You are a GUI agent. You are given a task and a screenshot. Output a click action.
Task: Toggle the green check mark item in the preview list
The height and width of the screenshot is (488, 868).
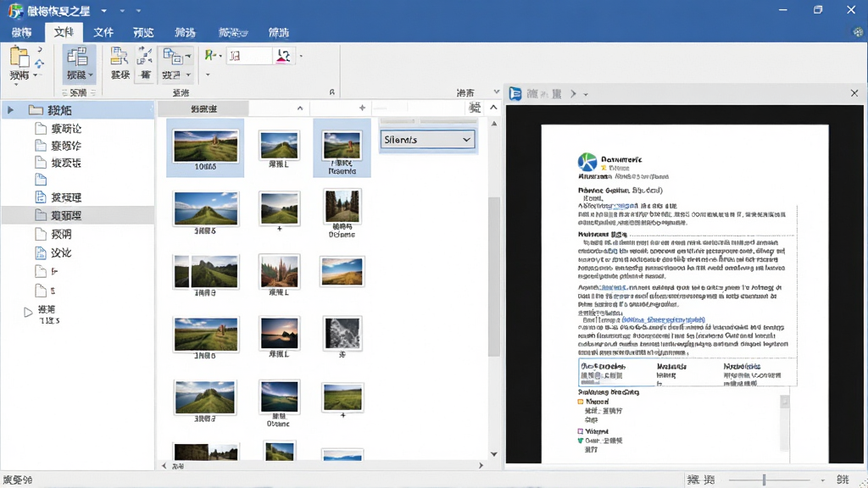pyautogui.click(x=581, y=441)
